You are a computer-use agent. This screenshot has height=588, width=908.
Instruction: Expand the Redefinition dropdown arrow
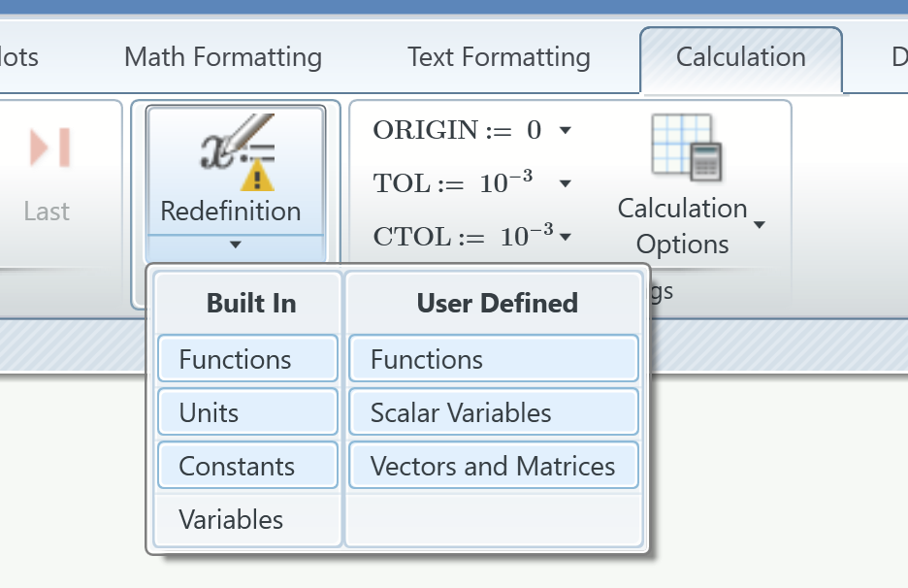point(235,246)
